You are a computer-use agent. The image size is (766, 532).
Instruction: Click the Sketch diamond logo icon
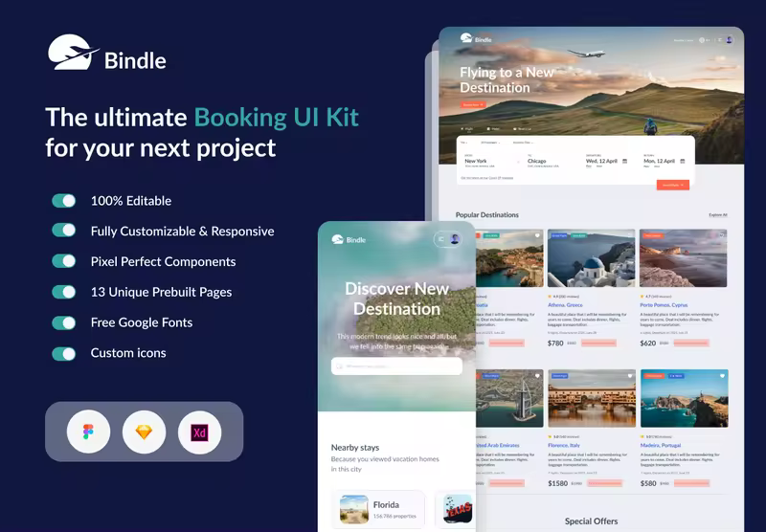[x=144, y=432]
